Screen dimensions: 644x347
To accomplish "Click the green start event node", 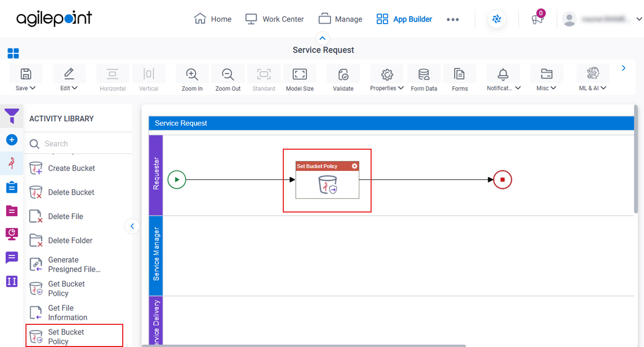I will pyautogui.click(x=177, y=180).
